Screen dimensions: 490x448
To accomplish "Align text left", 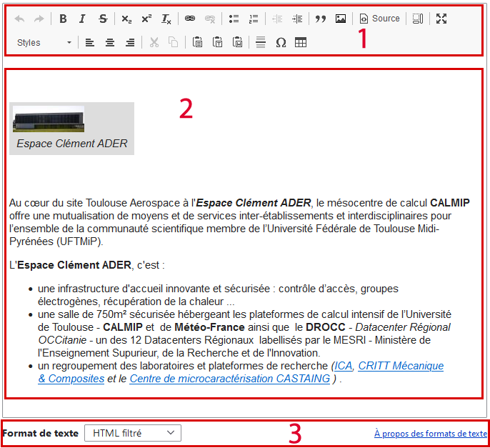I will click(90, 43).
